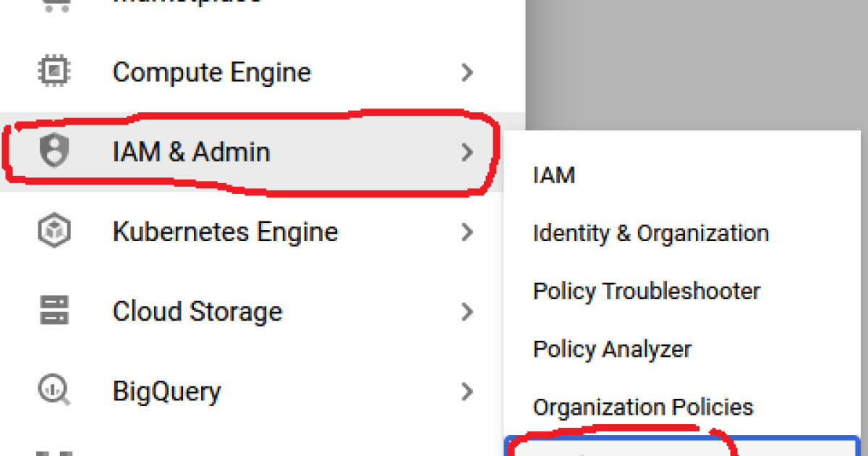Screen dimensions: 868x456
Task: Click the IAM & Admin shield icon
Action: (54, 152)
